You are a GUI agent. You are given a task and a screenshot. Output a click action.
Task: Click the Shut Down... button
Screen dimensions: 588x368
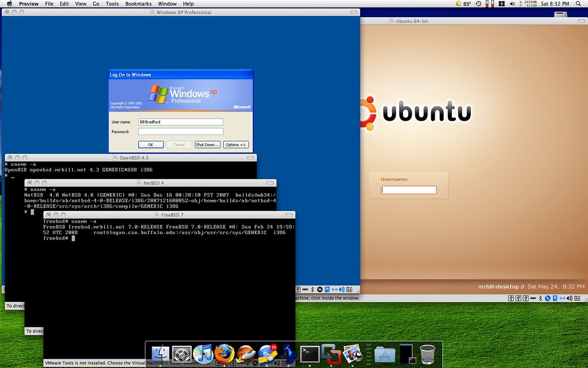(207, 145)
